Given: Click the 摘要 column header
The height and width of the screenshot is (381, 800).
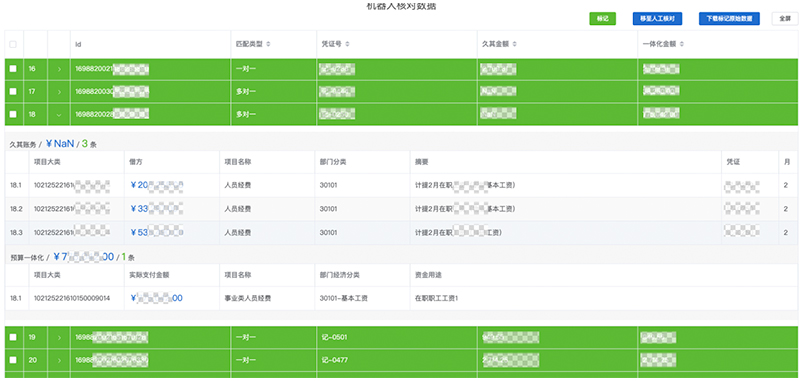Looking at the screenshot, I should pyautogui.click(x=421, y=162).
